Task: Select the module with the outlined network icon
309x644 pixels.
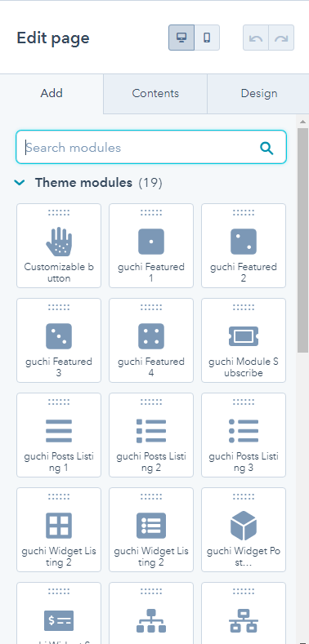Action: (244, 613)
